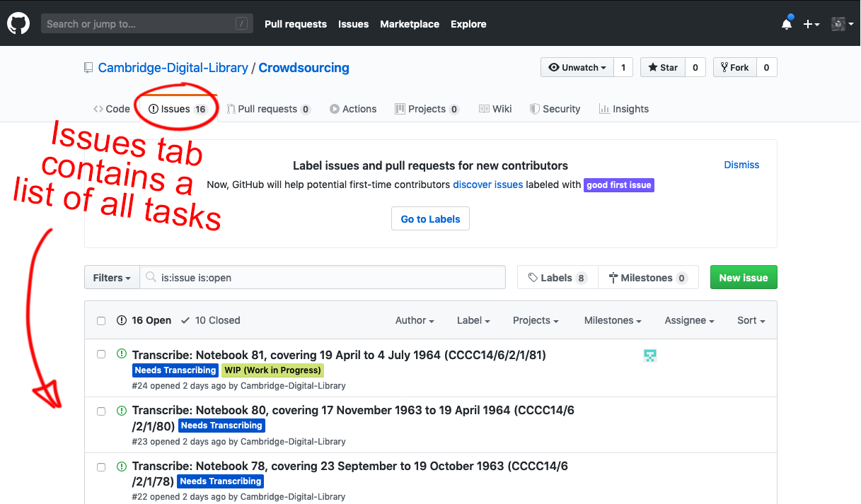The width and height of the screenshot is (861, 504).
Task: Fork the repository
Action: pos(735,68)
